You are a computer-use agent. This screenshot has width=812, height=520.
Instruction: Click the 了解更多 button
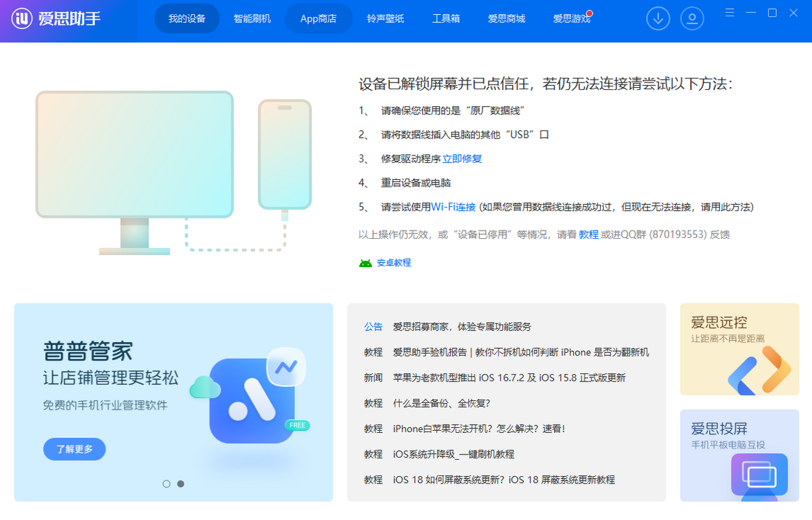(x=74, y=449)
